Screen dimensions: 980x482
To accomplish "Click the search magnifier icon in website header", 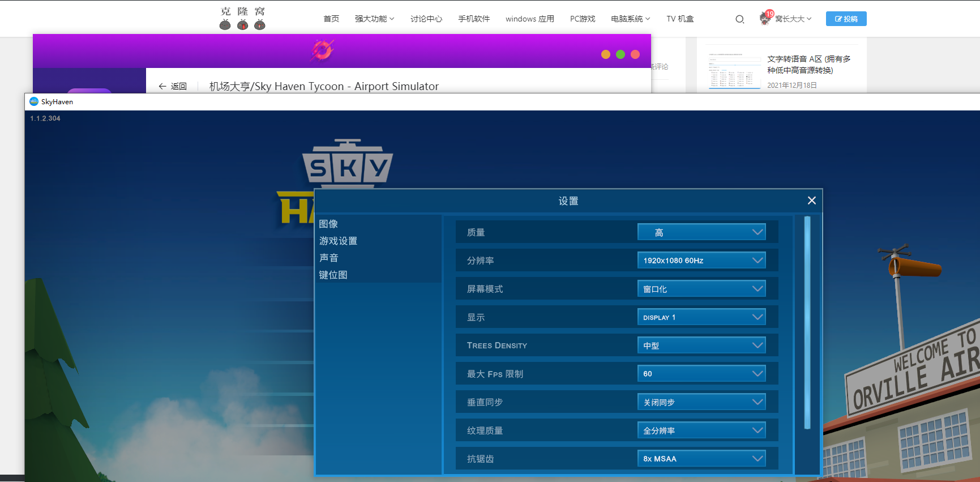I will (739, 19).
